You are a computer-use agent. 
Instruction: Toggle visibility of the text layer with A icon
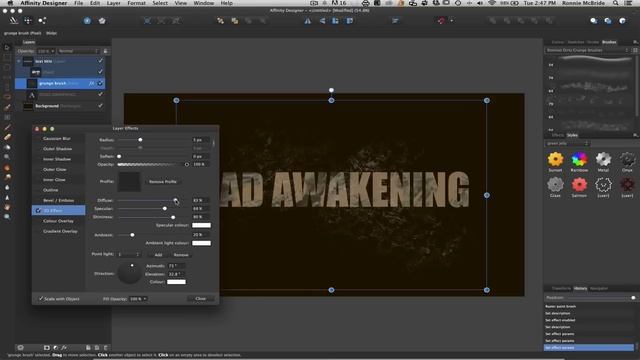pos(100,94)
